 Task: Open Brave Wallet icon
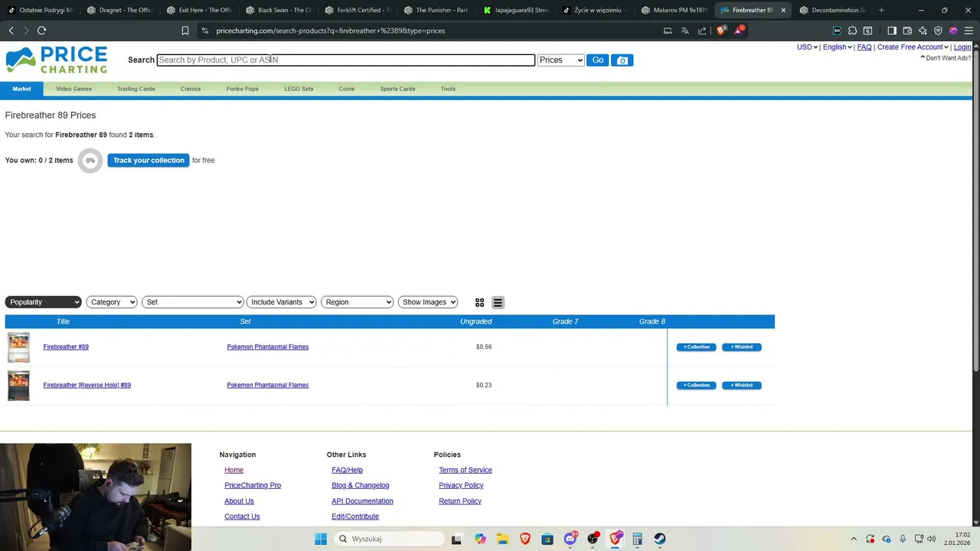907,31
